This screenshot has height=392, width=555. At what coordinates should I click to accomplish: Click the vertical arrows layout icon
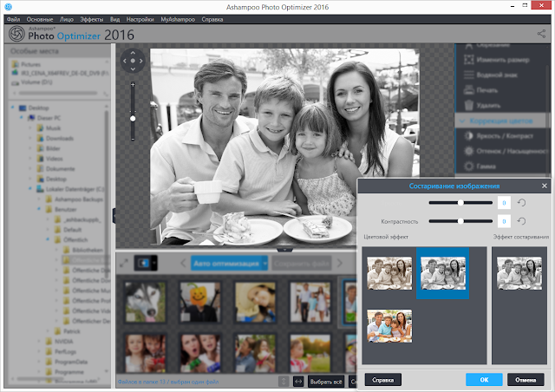284,382
